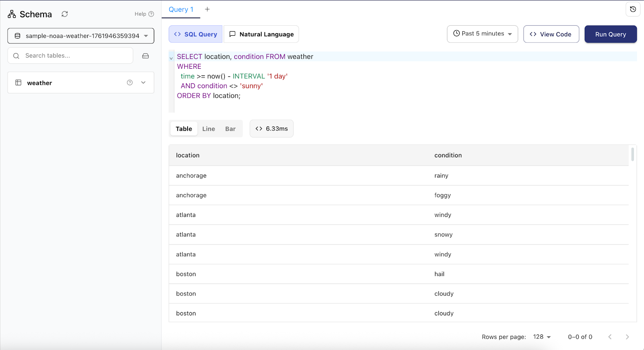Go to previous results page arrow
The width and height of the screenshot is (644, 350).
pos(610,337)
